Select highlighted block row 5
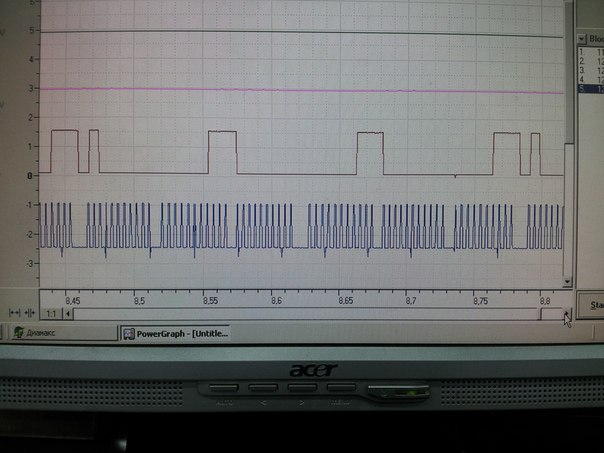 [x=591, y=89]
